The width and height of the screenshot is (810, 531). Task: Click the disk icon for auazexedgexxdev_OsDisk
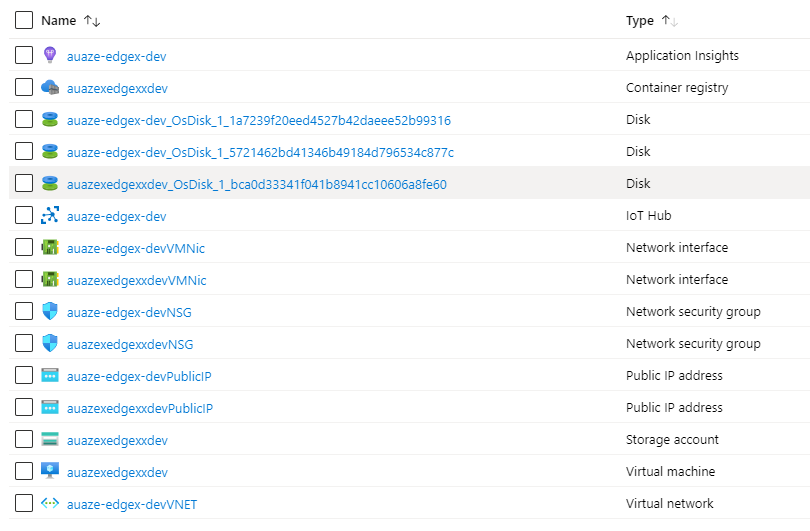point(50,183)
